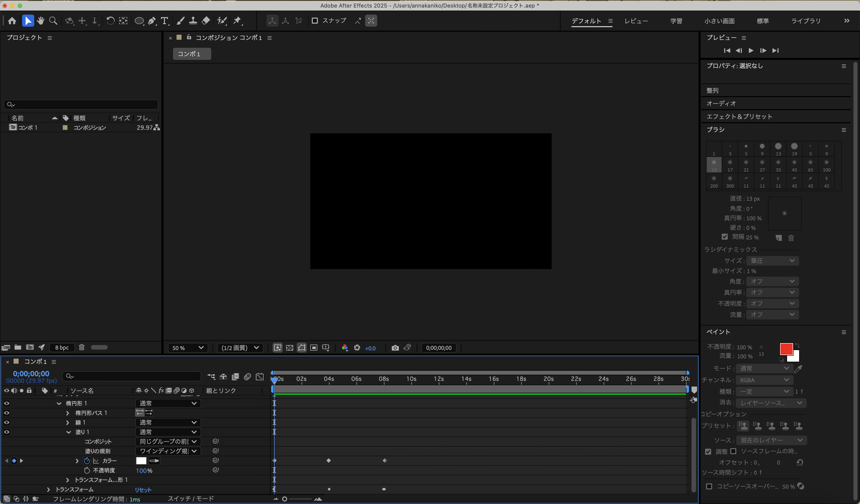Select the Roto Brush tool
This screenshot has width=860, height=504.
pos(222,21)
